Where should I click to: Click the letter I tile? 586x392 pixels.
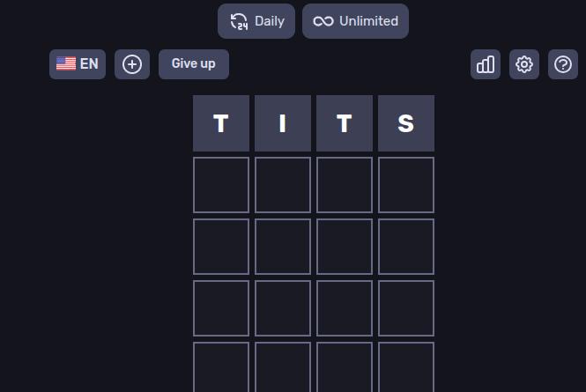point(283,123)
